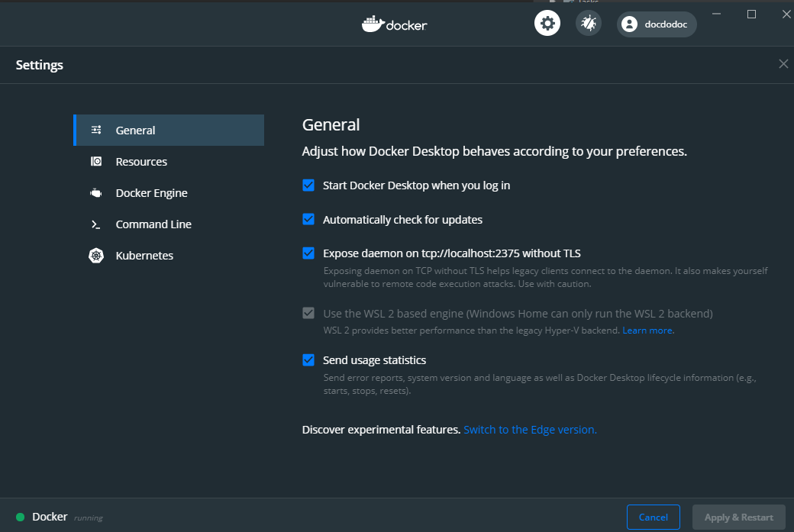Click the Kubernetes wheel icon in the sidebar
This screenshot has height=532, width=794.
pyautogui.click(x=96, y=256)
